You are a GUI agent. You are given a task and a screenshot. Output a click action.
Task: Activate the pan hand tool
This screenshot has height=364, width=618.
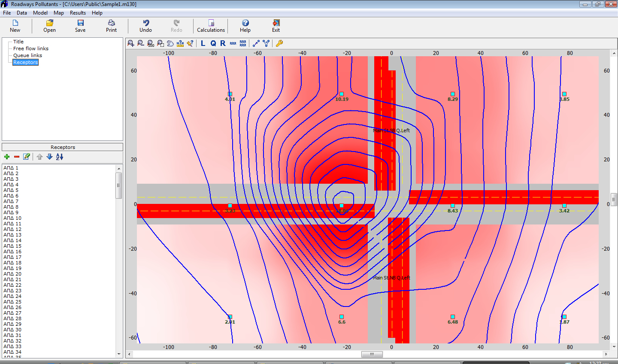(x=170, y=43)
